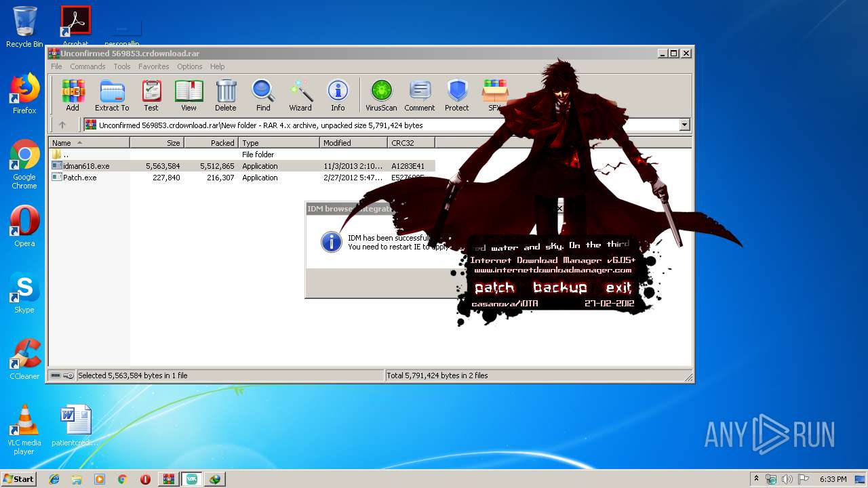Image resolution: width=868 pixels, height=488 pixels.
Task: Sort by the Type column header
Action: pyautogui.click(x=279, y=143)
